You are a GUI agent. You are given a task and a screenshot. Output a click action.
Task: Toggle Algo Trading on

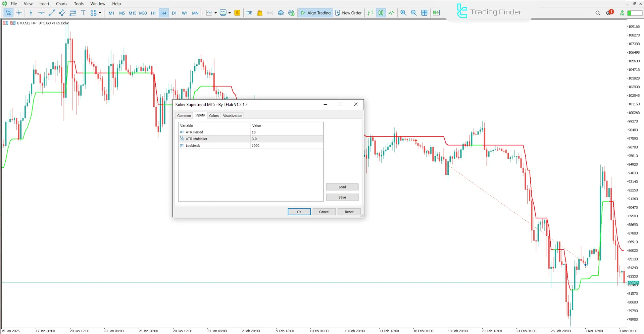tap(315, 13)
